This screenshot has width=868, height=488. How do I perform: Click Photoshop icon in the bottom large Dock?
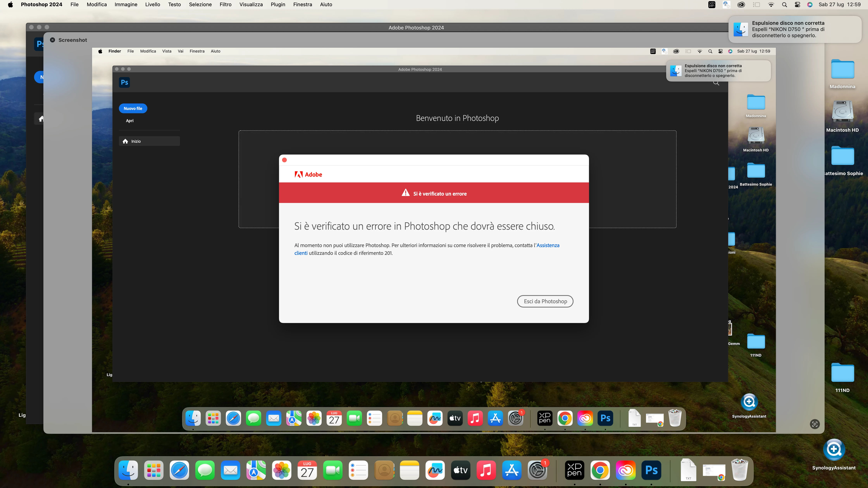pyautogui.click(x=651, y=470)
